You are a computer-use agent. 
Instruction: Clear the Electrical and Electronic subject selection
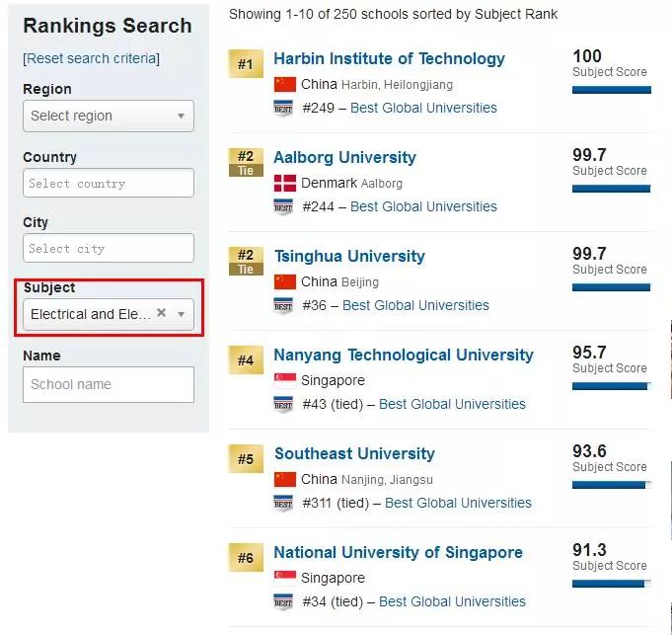point(161,313)
